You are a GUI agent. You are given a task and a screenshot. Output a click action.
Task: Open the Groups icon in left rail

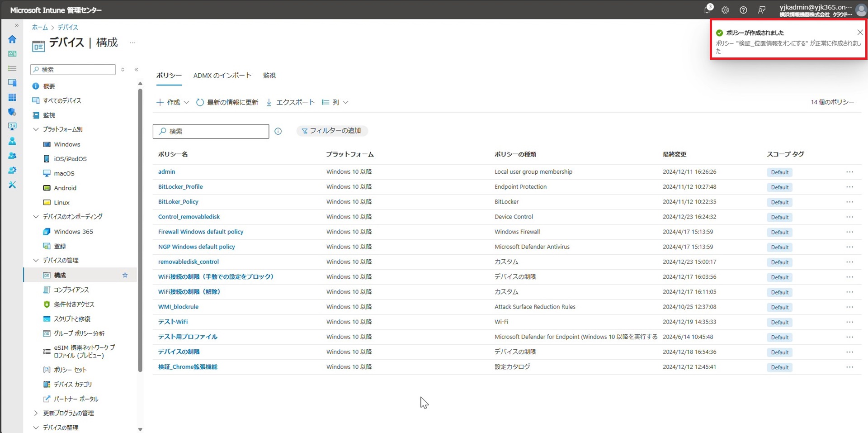click(x=12, y=156)
